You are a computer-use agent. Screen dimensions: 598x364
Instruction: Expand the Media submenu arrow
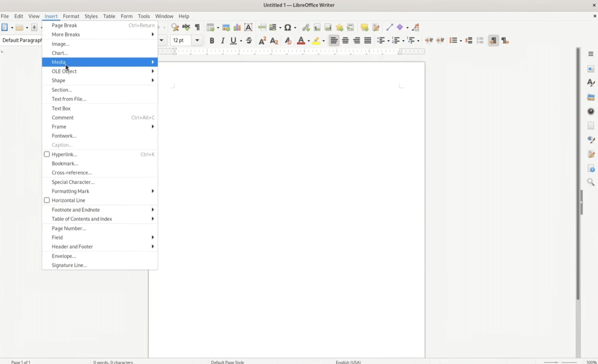pos(153,62)
